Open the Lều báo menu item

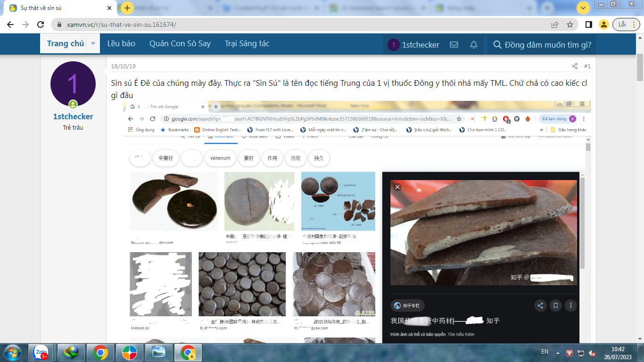tap(121, 44)
